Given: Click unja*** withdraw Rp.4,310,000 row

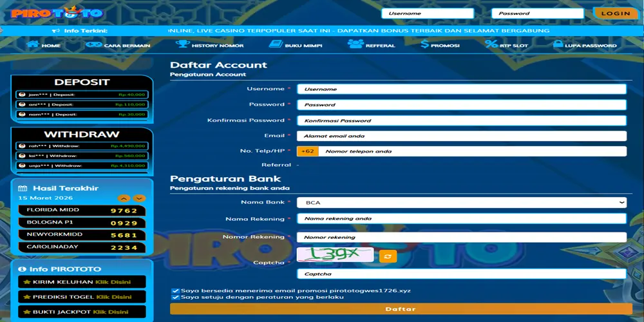Looking at the screenshot, I should (82, 166).
